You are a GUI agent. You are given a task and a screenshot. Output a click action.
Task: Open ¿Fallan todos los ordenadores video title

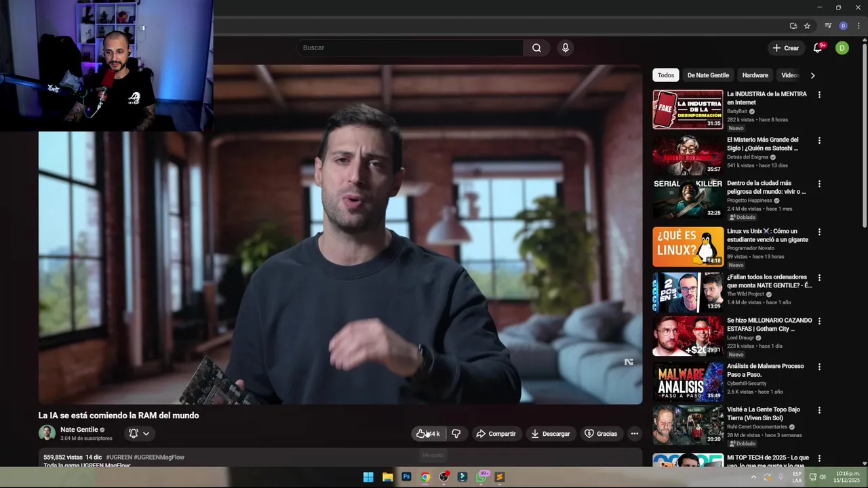(x=769, y=281)
